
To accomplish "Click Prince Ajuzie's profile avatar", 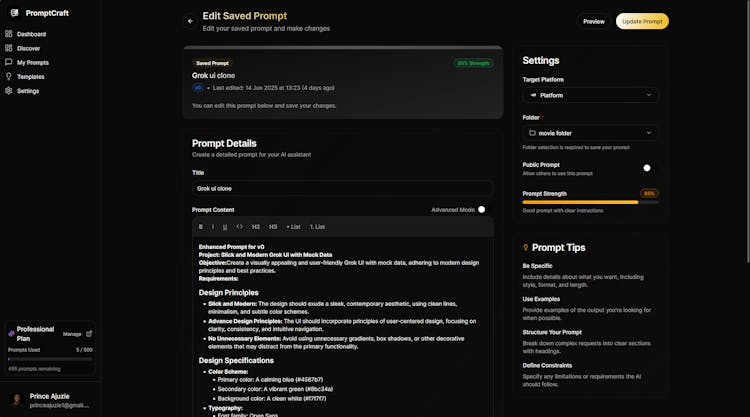I will (x=16, y=400).
